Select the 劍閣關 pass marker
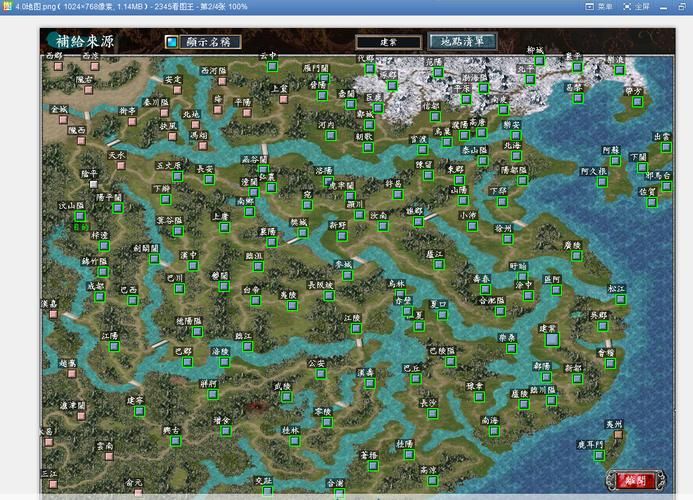 [154, 259]
